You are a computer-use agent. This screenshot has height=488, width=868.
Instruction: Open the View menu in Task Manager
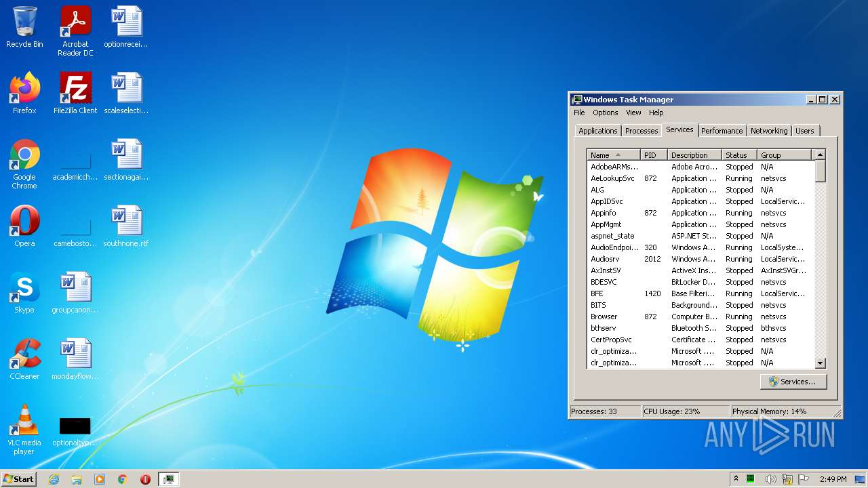[x=633, y=113]
